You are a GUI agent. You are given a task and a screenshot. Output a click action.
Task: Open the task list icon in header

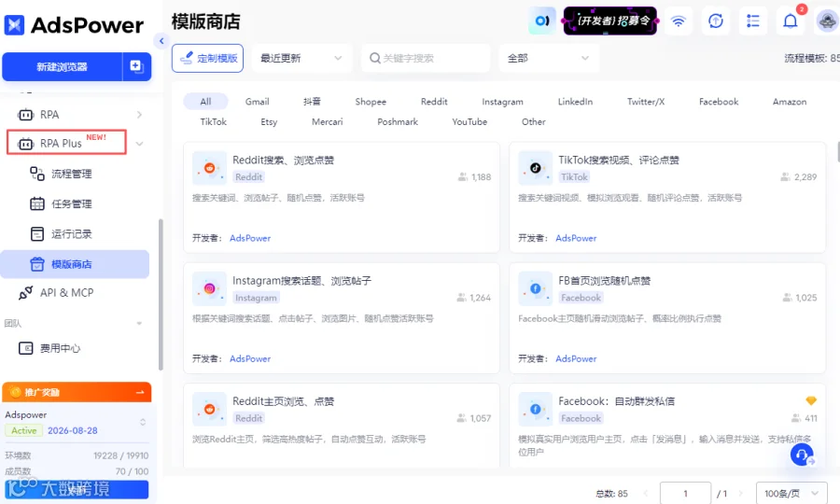tap(753, 21)
